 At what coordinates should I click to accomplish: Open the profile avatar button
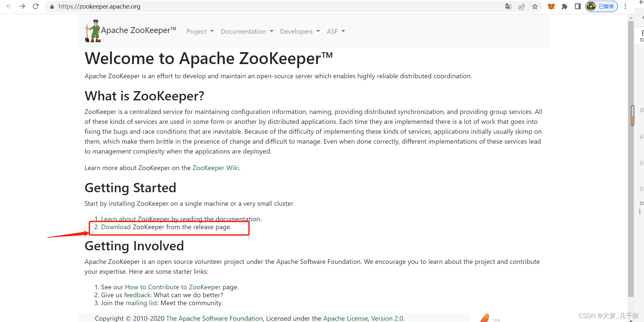tap(601, 6)
